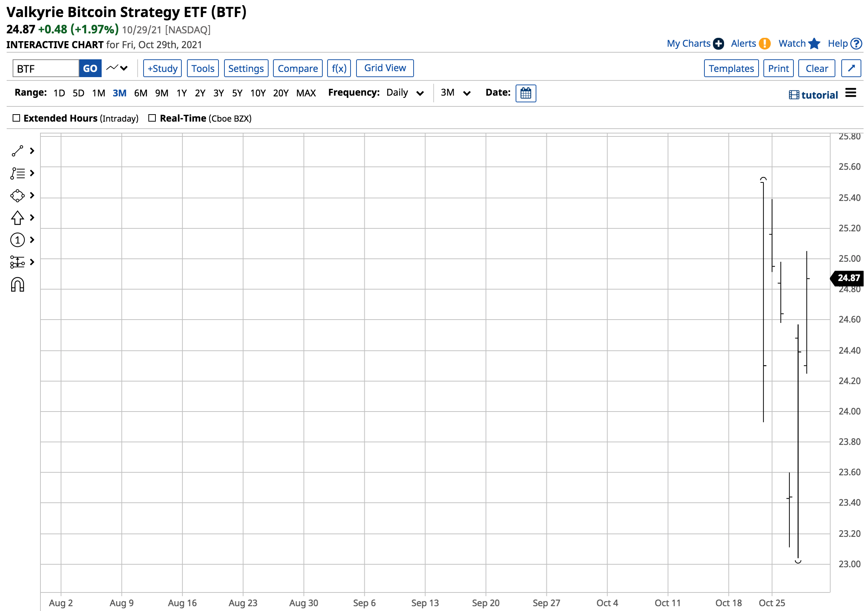Viewport: 868px width, 611px height.
Task: Set range to 10Y
Action: [258, 93]
